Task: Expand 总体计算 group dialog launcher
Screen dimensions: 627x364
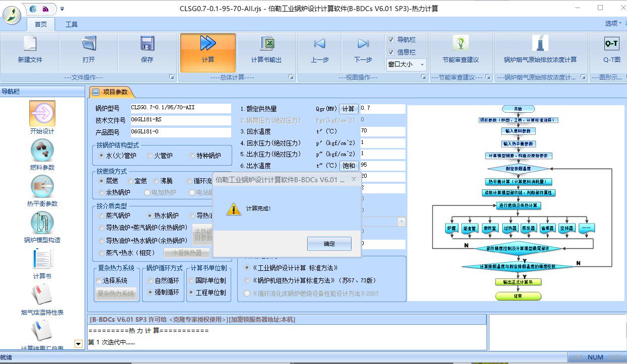Action: pos(291,77)
